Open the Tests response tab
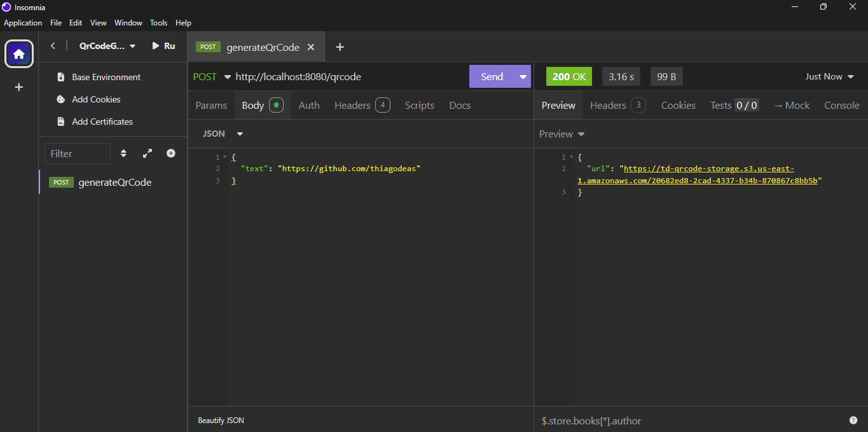Image resolution: width=868 pixels, height=432 pixels. pos(734,106)
